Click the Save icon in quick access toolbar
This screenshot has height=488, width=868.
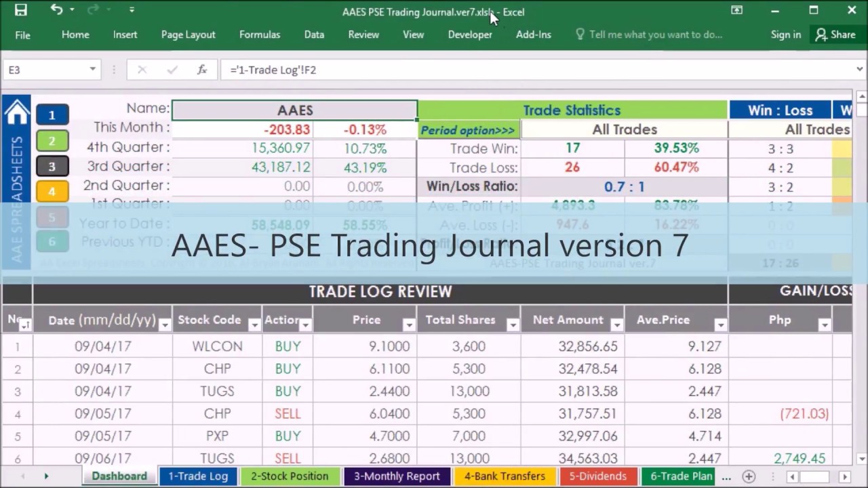(x=21, y=10)
